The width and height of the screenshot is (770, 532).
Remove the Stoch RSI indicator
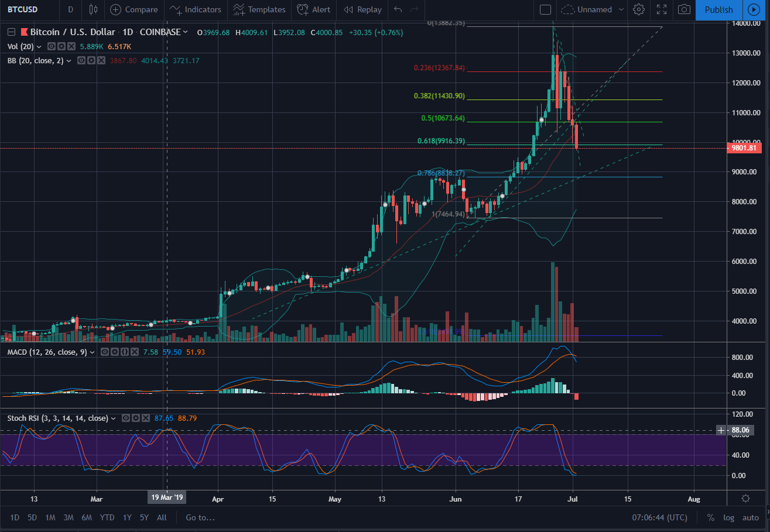pos(146,418)
